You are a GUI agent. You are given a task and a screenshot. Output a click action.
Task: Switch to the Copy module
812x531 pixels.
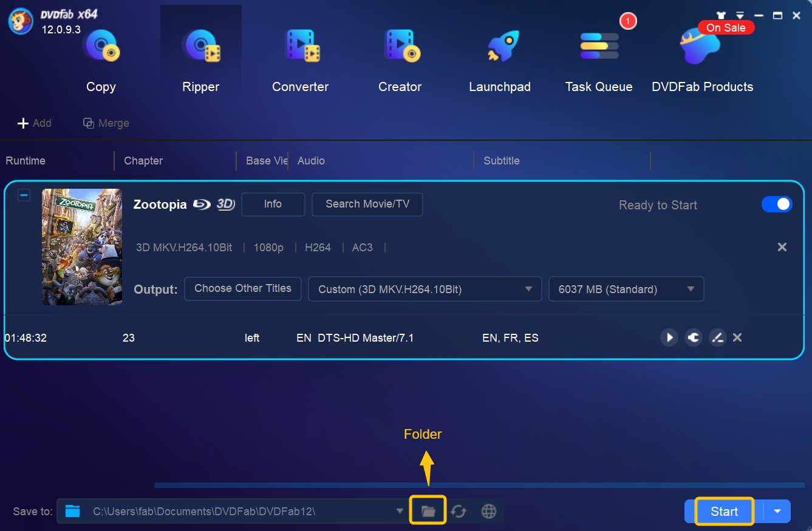(101, 58)
